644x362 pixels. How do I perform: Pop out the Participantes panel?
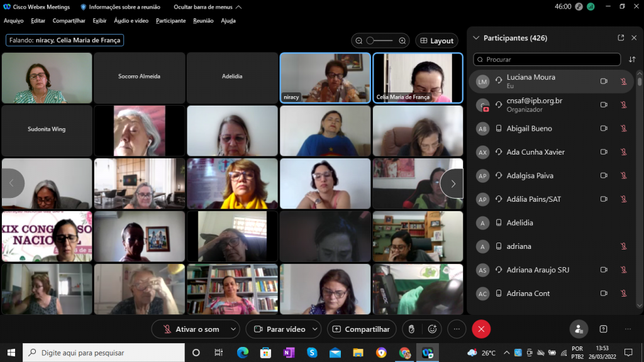(621, 38)
